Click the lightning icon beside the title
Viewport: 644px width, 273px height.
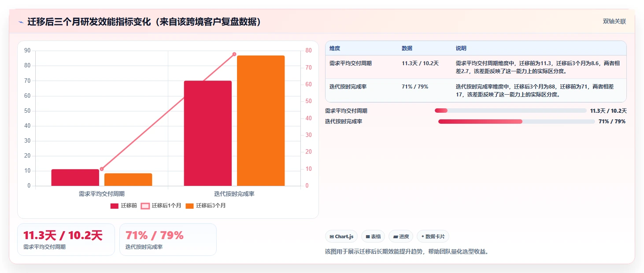click(21, 22)
